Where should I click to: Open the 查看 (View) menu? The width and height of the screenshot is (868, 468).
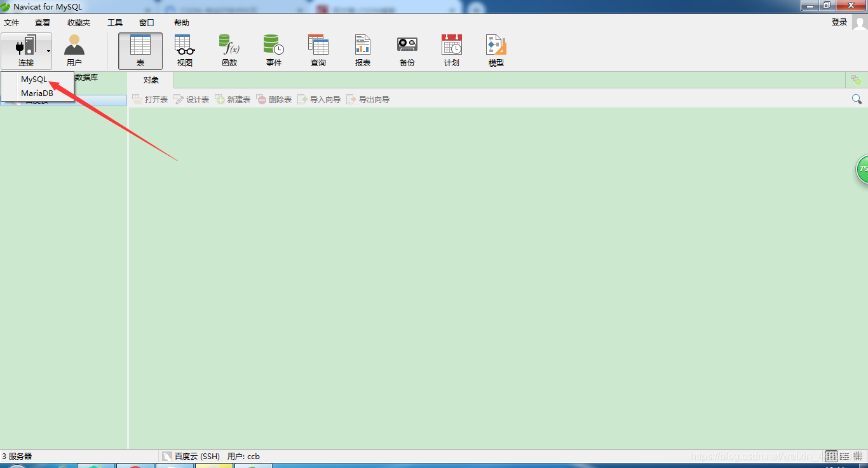coord(43,22)
